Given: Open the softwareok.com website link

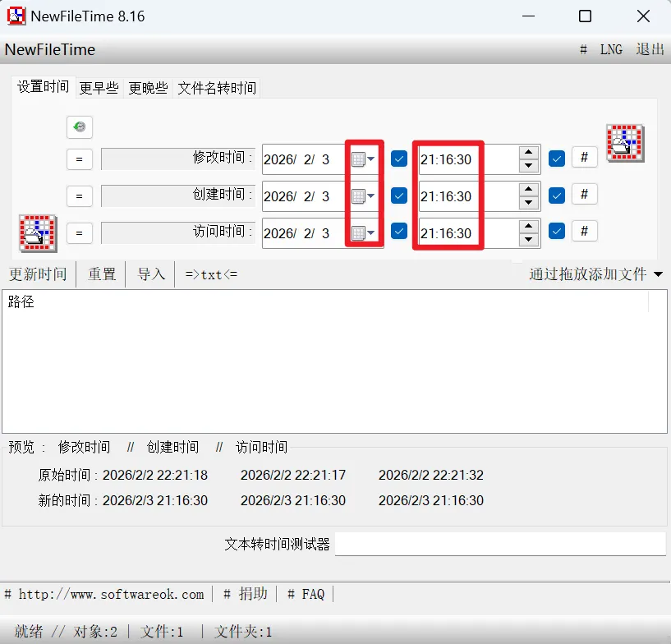Looking at the screenshot, I should 104,594.
